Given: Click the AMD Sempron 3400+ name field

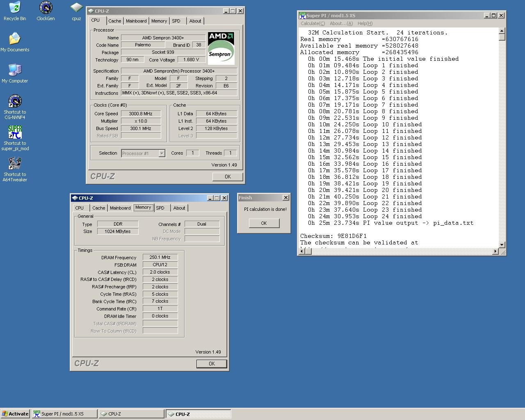Looking at the screenshot, I should coord(163,38).
